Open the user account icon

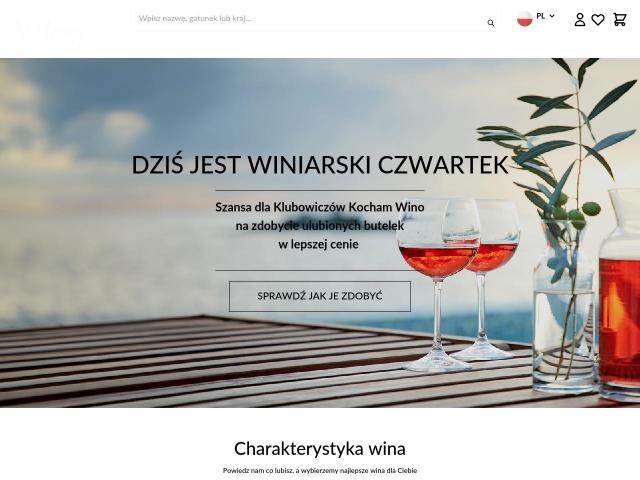point(580,19)
